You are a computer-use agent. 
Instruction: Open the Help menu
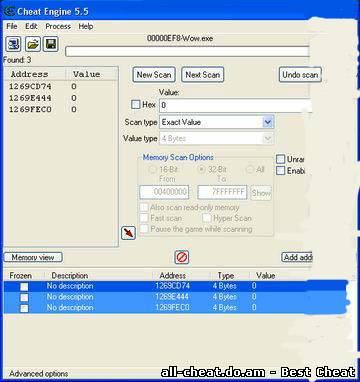[86, 26]
